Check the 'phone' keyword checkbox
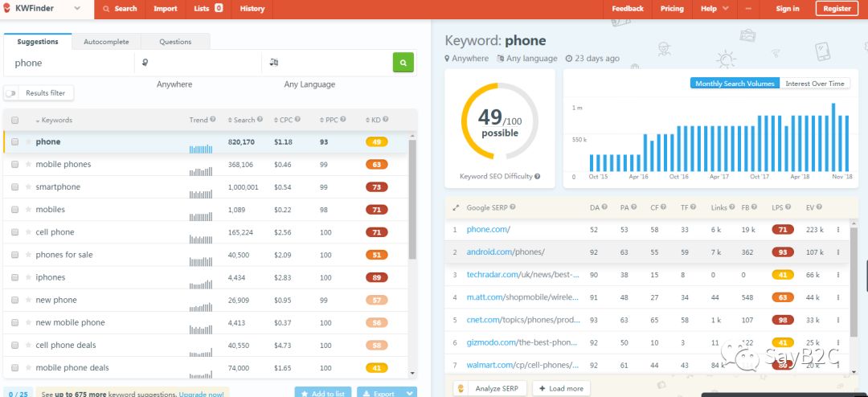 point(15,141)
